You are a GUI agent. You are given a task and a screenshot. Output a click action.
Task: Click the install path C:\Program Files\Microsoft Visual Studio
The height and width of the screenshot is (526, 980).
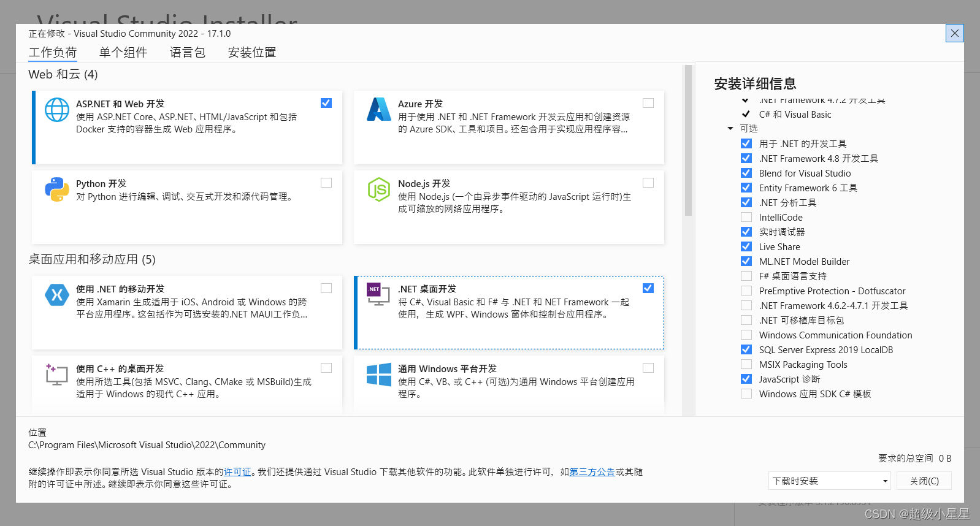(x=147, y=445)
